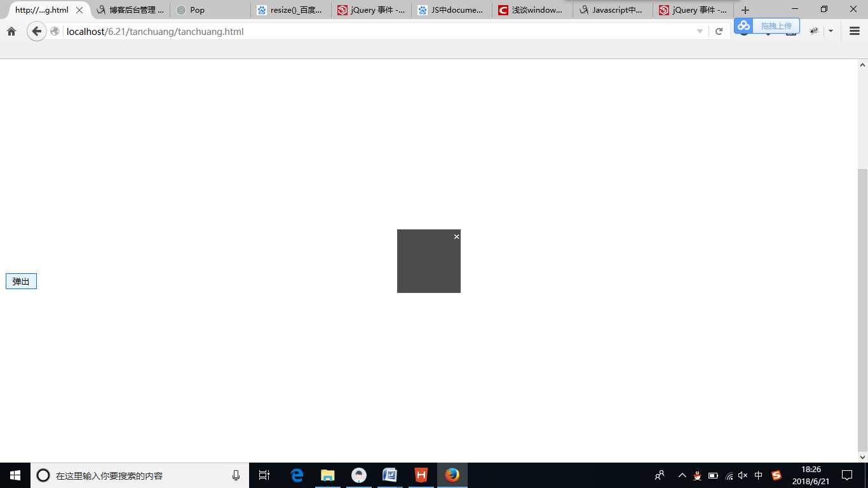Switch to the 博客后台管理 tab
Viewport: 868px width, 488px height.
tap(130, 10)
